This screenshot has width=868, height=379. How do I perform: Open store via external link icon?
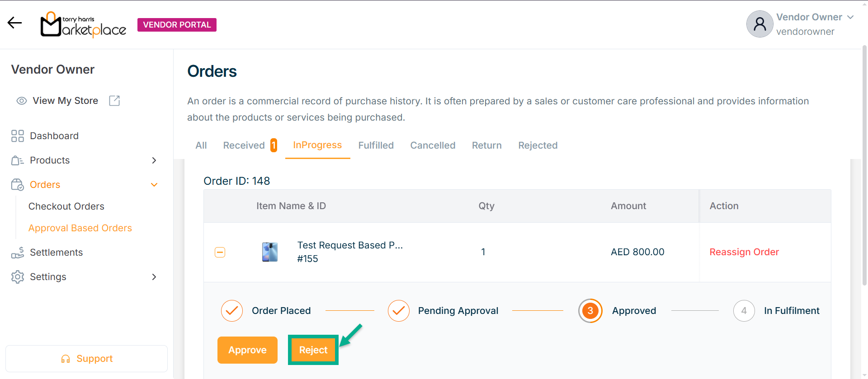pos(114,101)
